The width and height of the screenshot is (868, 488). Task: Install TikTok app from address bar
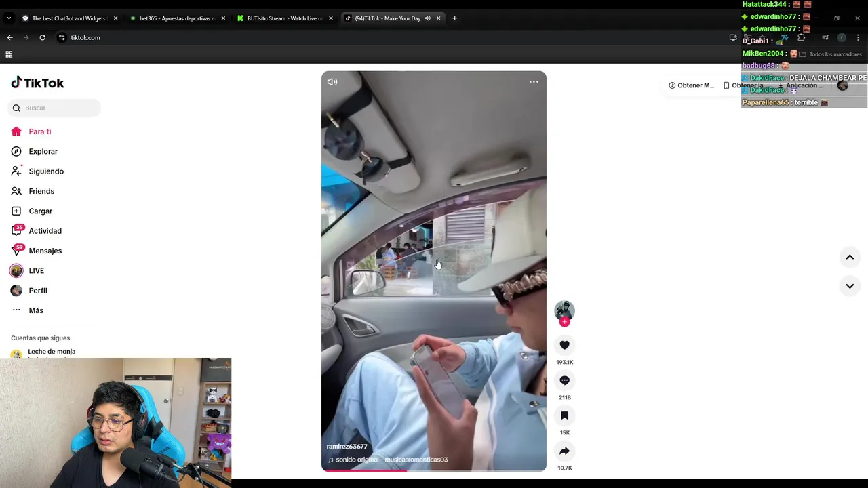pyautogui.click(x=733, y=37)
